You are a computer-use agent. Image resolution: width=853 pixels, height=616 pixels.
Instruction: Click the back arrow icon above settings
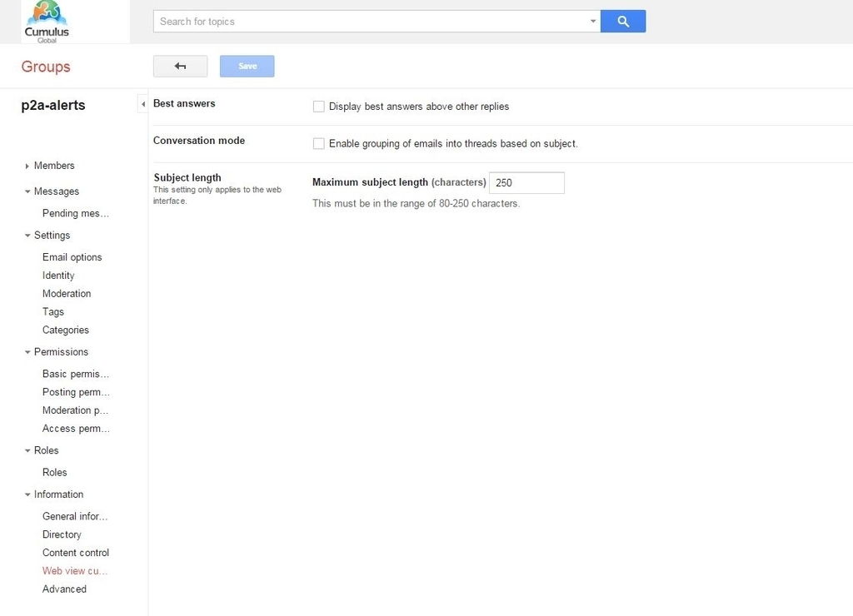180,65
